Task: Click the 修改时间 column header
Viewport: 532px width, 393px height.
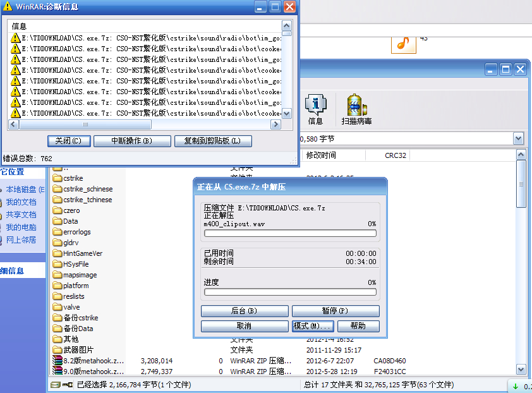Action: click(x=333, y=155)
